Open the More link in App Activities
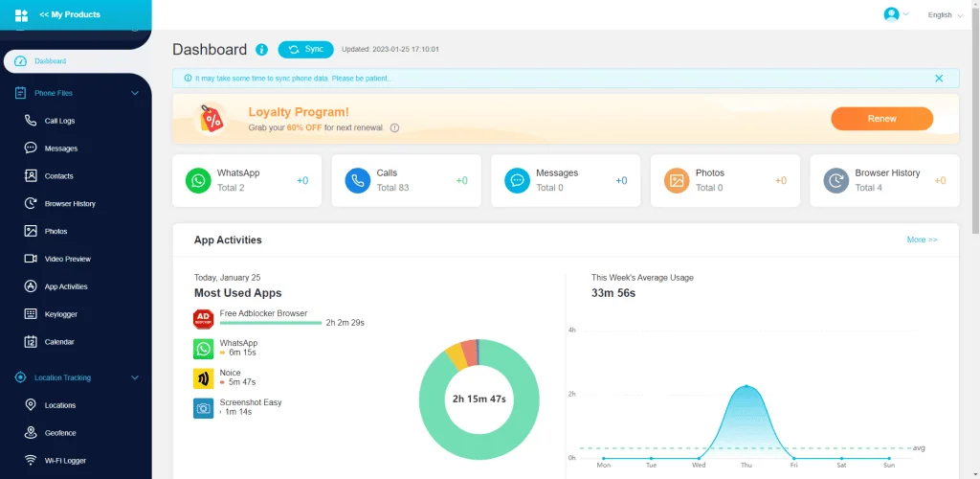Image resolution: width=980 pixels, height=479 pixels. point(922,239)
